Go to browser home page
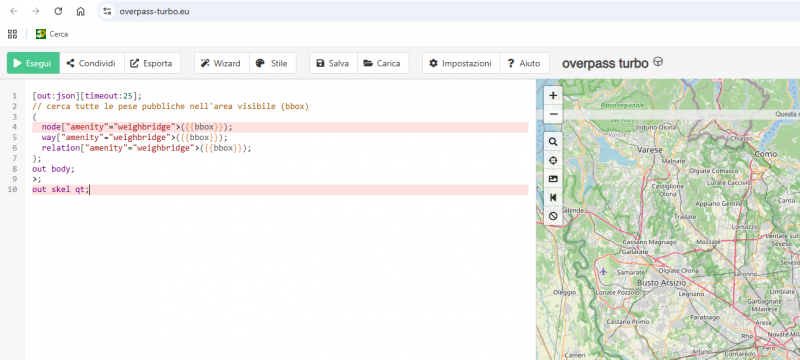The image size is (800, 360). pyautogui.click(x=81, y=11)
